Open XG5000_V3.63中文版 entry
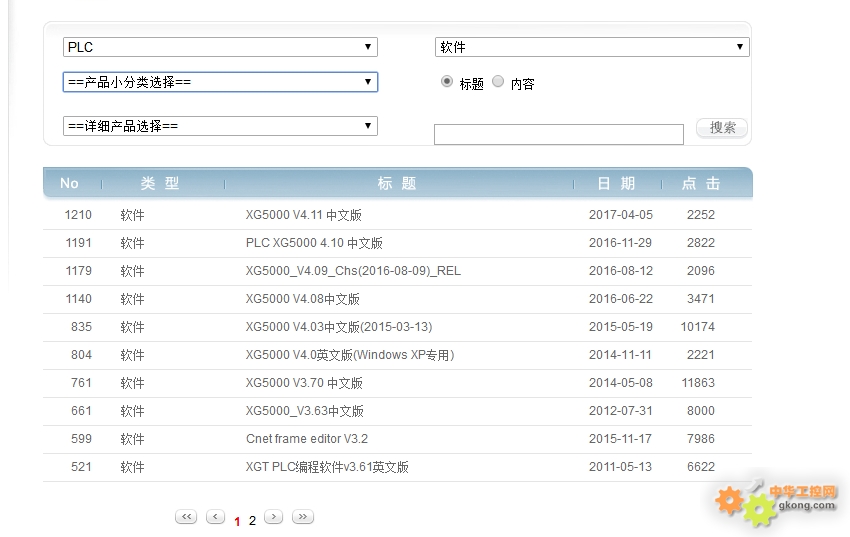Screen dimensions: 850x537 point(305,411)
